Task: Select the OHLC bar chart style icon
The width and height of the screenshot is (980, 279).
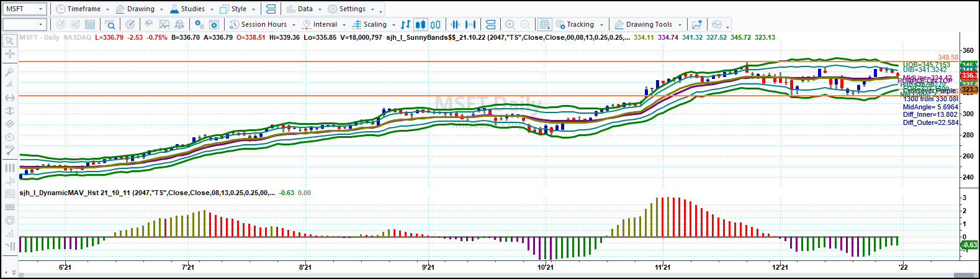Action: coord(405,24)
